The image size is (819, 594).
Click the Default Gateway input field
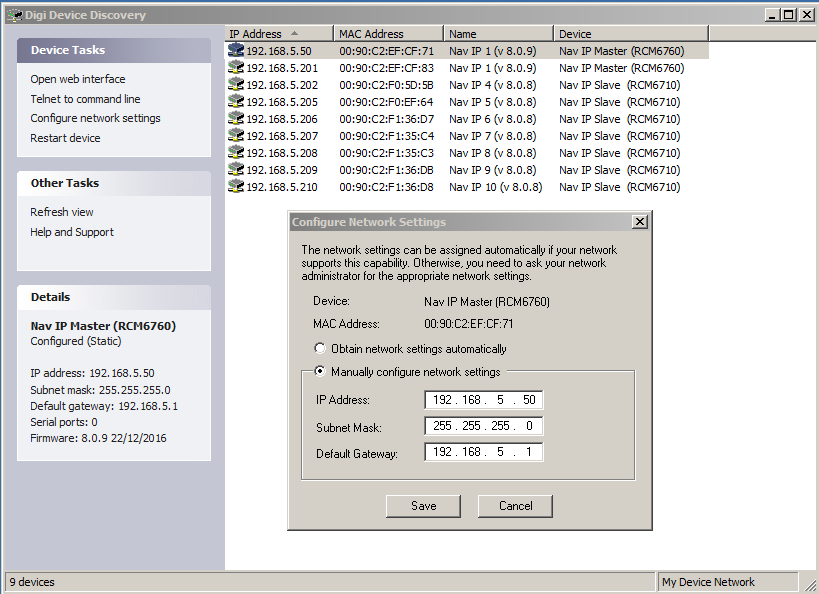coord(484,452)
